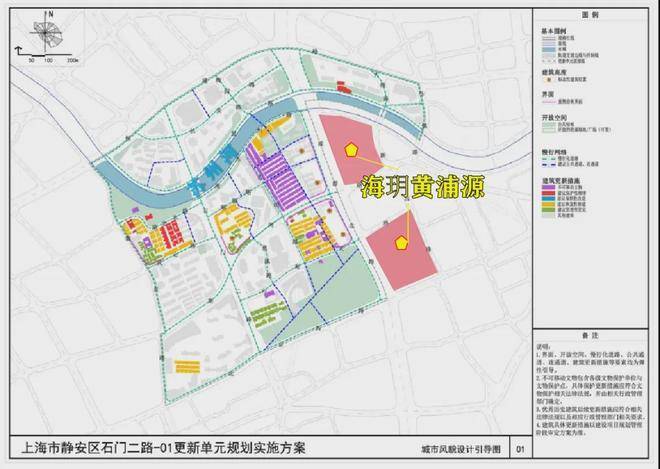Select the upper pink land parcel
Viewport: 660px width, 469px height.
click(x=349, y=148)
